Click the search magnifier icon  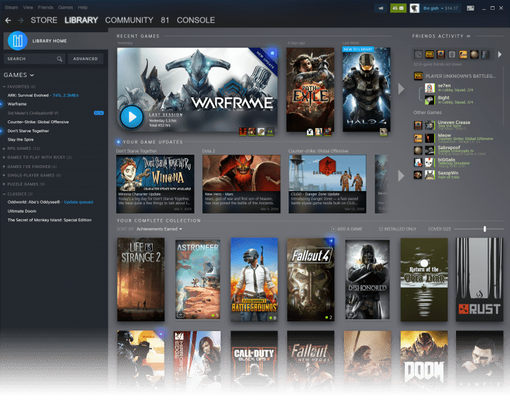click(x=59, y=59)
